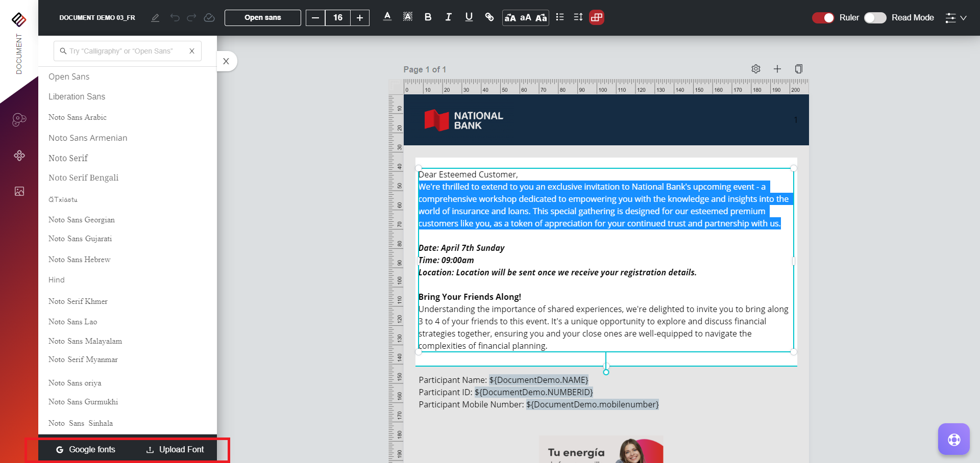
Task: Turn off the Ruler toggle
Action: (x=823, y=18)
